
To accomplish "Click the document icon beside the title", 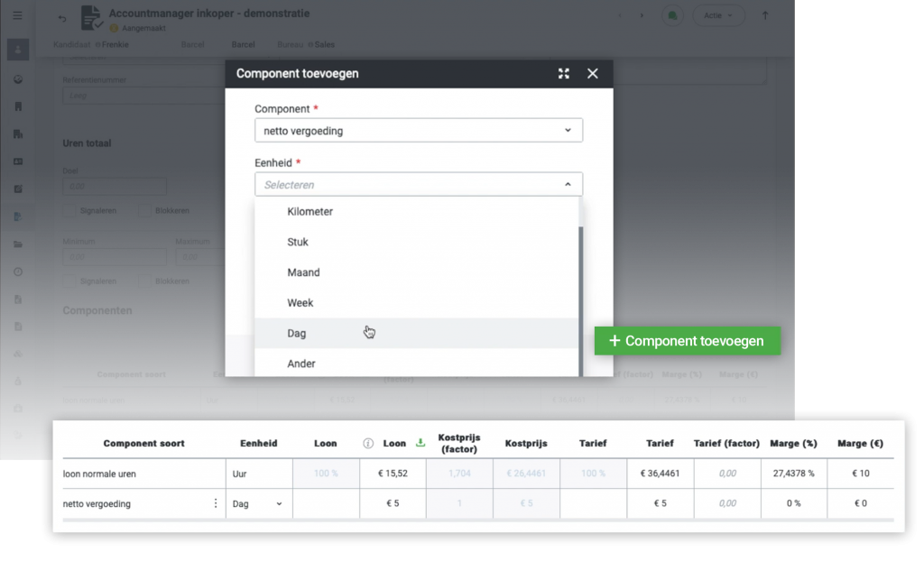I will (91, 18).
